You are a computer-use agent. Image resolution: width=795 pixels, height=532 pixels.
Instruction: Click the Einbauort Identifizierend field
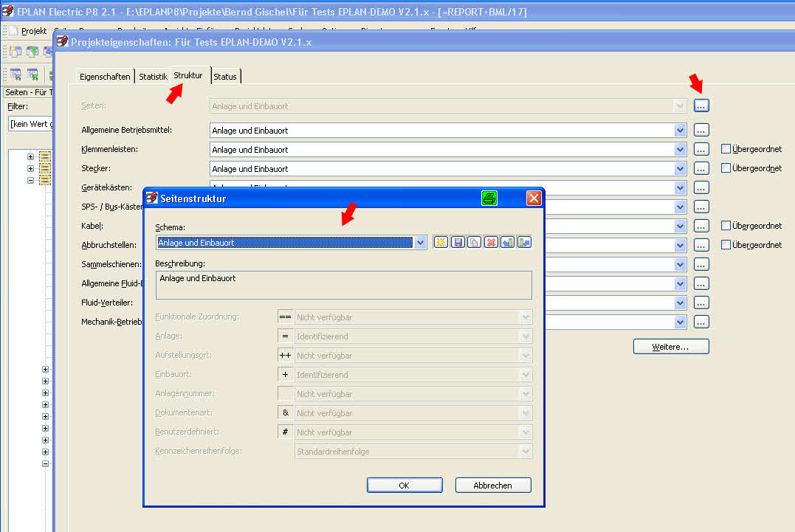click(x=413, y=375)
